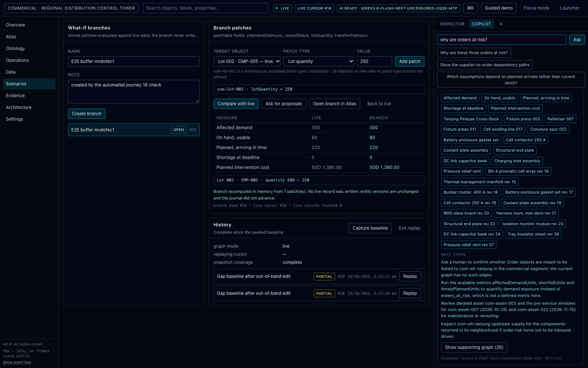Click the Create branch button
Image resolution: width=588 pixels, height=368 pixels.
coord(87,114)
